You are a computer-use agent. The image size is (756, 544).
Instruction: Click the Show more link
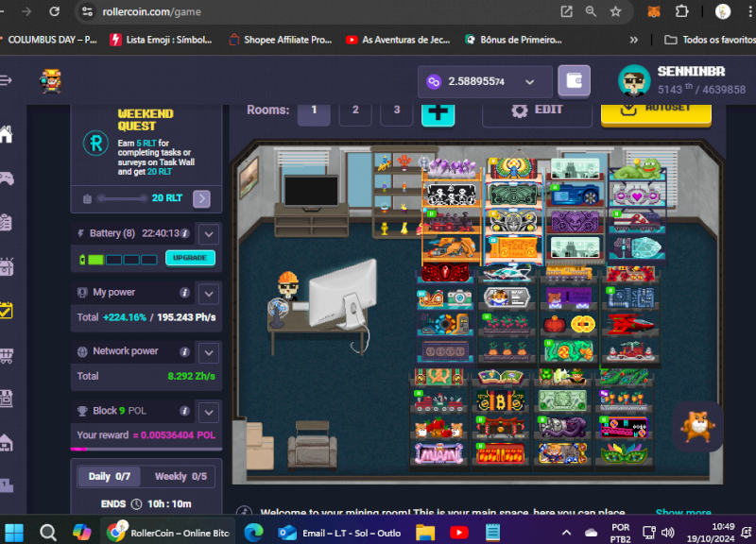[682, 511]
